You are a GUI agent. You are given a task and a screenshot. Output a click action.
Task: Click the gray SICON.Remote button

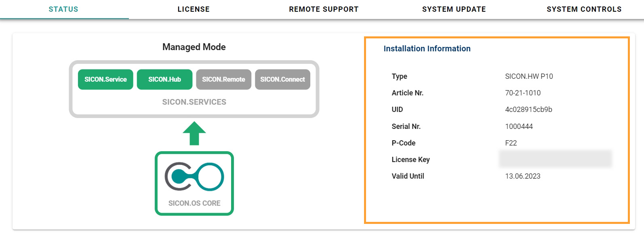click(223, 80)
